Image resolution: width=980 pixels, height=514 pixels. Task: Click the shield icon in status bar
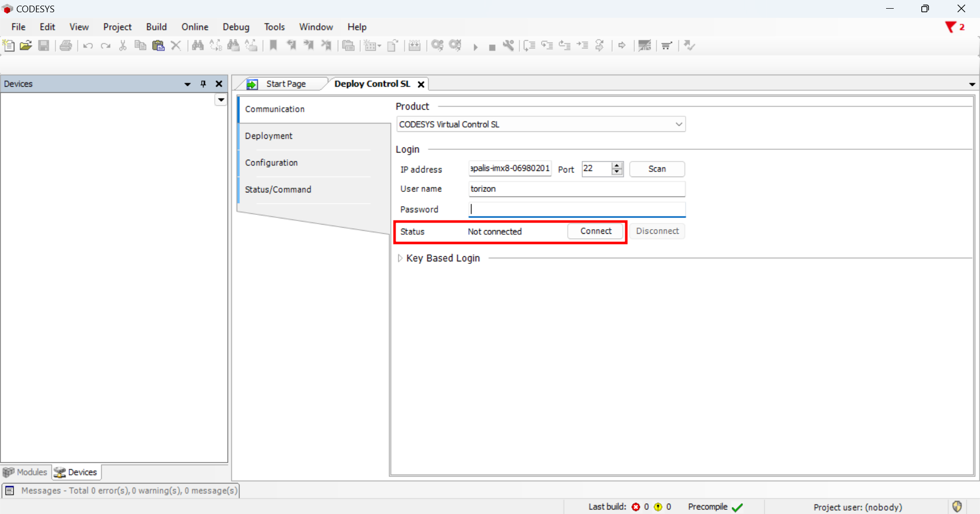pyautogui.click(x=957, y=506)
